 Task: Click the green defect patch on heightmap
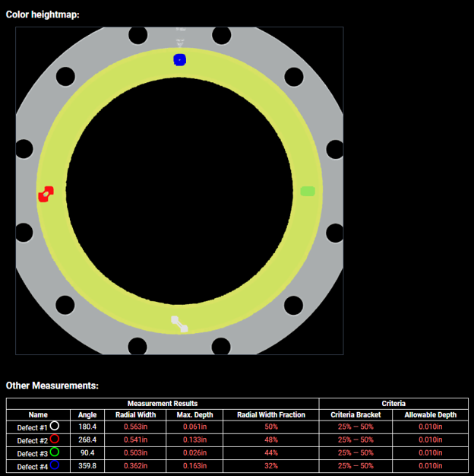tap(308, 192)
